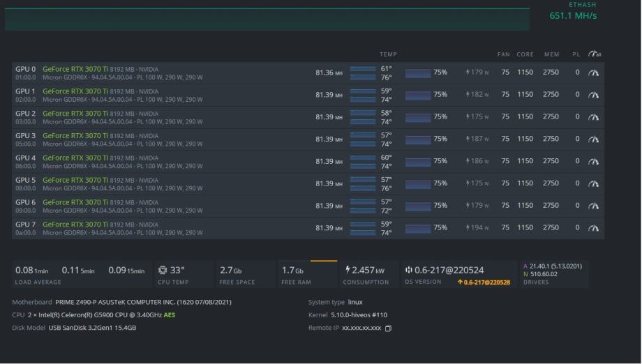Viewport: 642px width, 364px height.
Task: Click the ETHASH 651.1 MH/s hashrate
Action: 573,15
